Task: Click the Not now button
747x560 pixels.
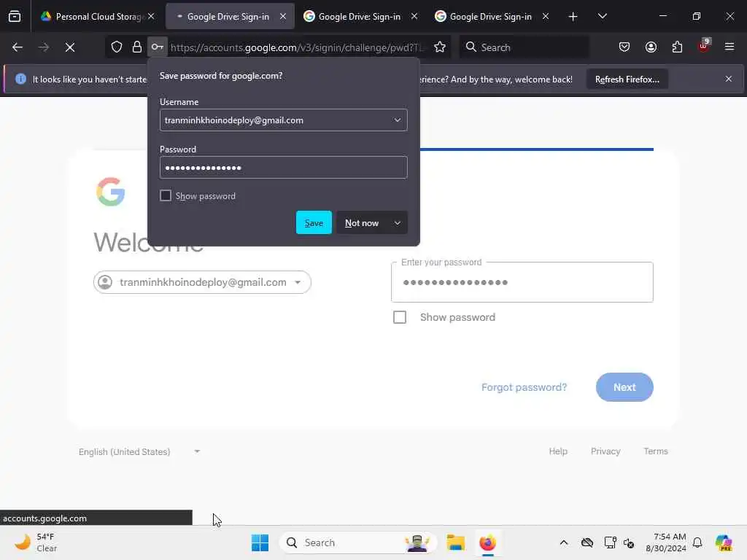Action: click(x=362, y=223)
